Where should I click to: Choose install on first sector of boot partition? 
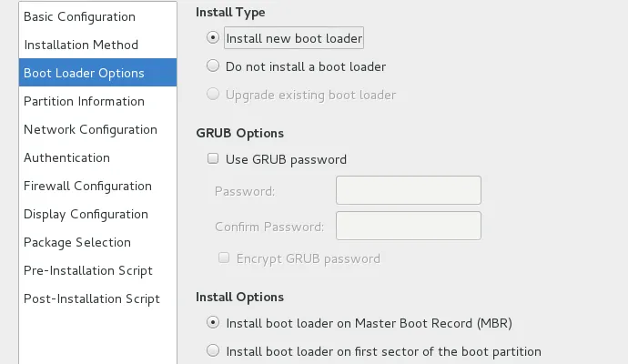213,350
